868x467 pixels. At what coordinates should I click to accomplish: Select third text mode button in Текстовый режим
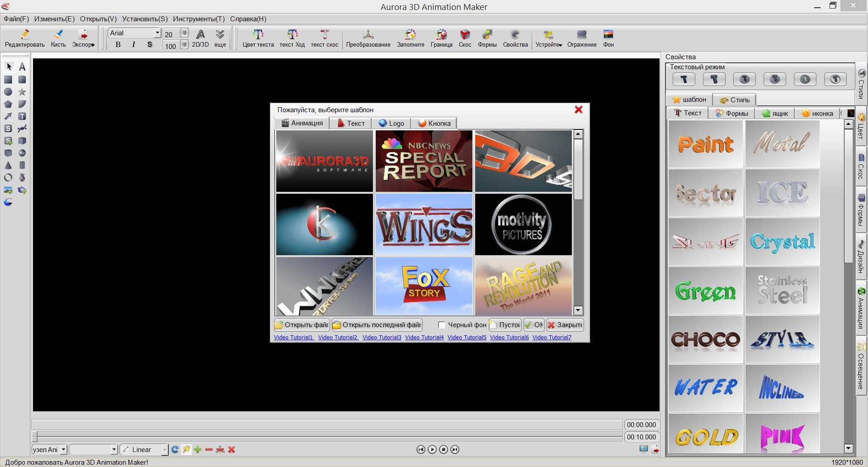click(745, 79)
